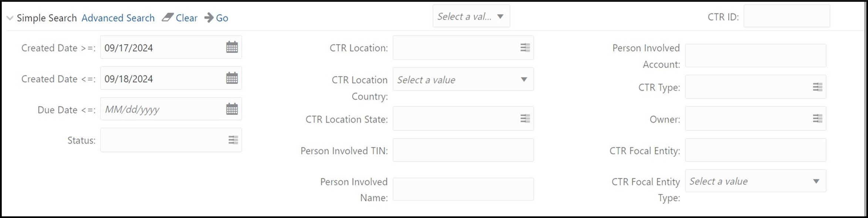Click Clear to reset the search form
This screenshot has height=218, width=868.
[187, 18]
